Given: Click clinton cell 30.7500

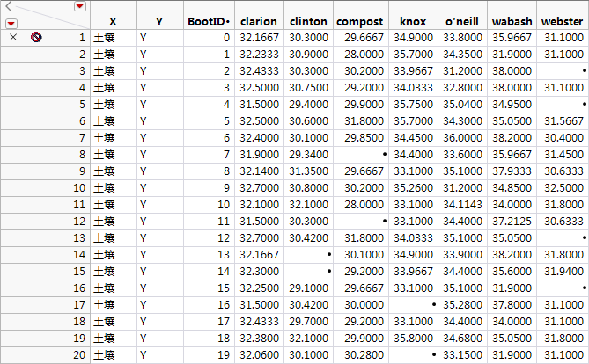Looking at the screenshot, I should pyautogui.click(x=308, y=88).
